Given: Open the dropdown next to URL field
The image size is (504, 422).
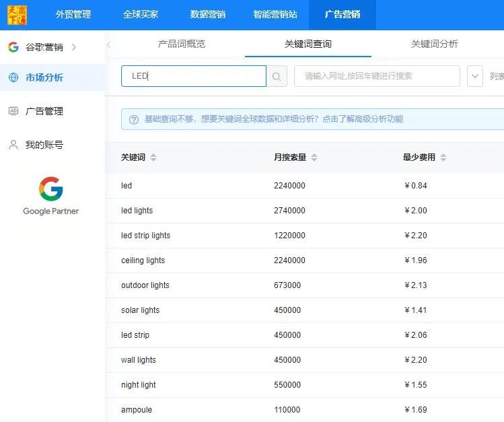Looking at the screenshot, I should (x=475, y=76).
